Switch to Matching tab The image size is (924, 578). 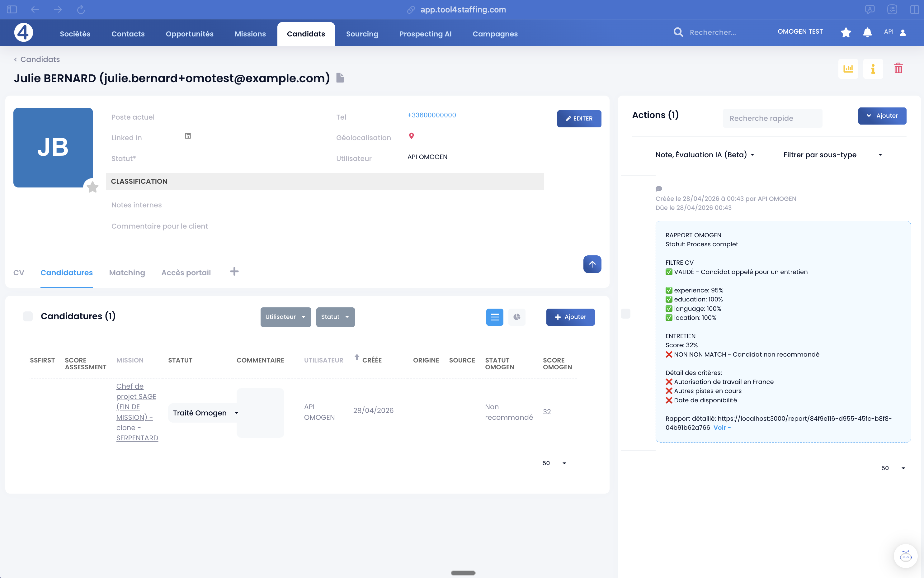coord(127,272)
